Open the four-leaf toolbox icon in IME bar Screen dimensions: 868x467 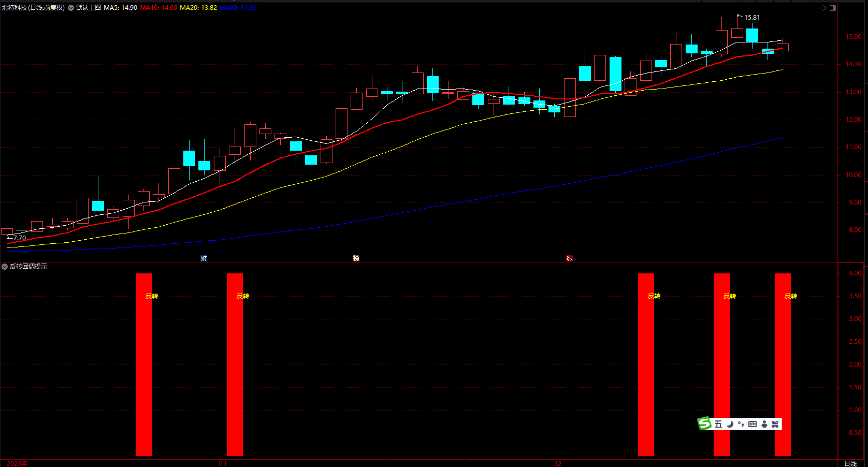tap(775, 424)
